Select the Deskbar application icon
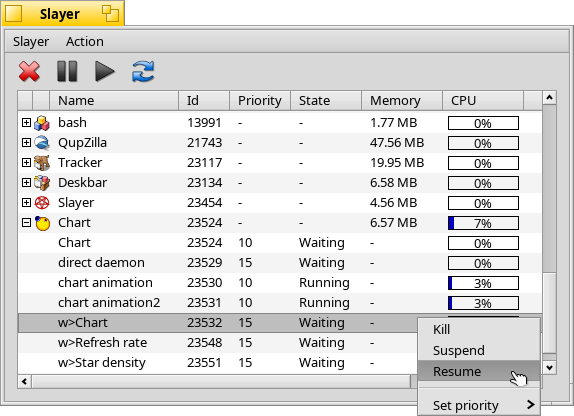 42,183
